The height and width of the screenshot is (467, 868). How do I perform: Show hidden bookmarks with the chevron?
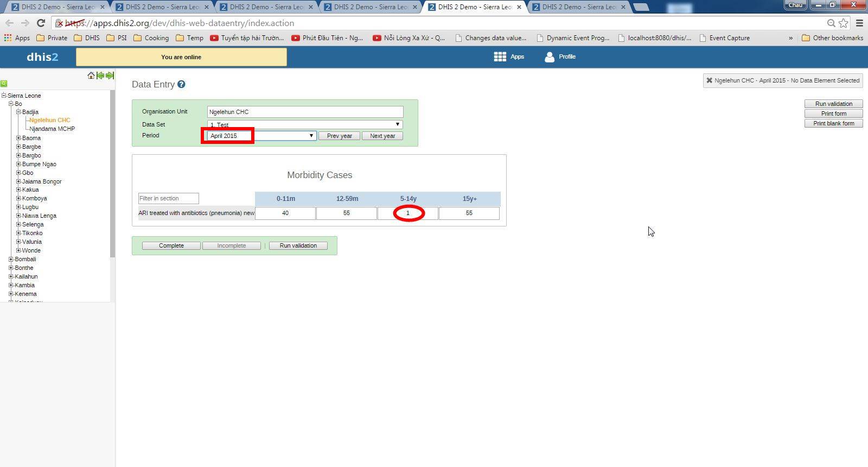click(790, 38)
